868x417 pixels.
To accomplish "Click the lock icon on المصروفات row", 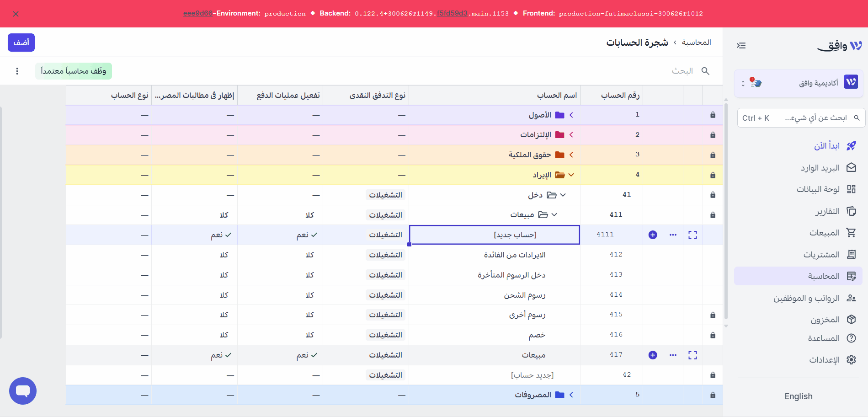I will (713, 395).
